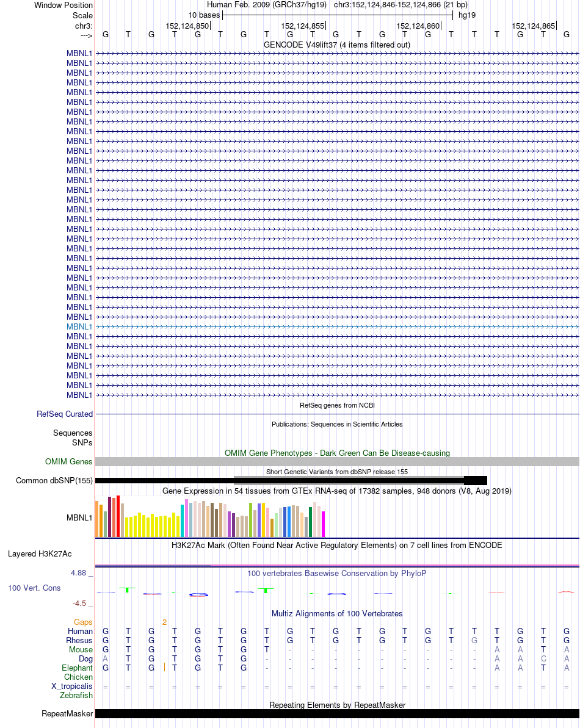Click the OMIM Gene Phenotypes green title
This screenshot has width=580, height=728.
click(337, 453)
